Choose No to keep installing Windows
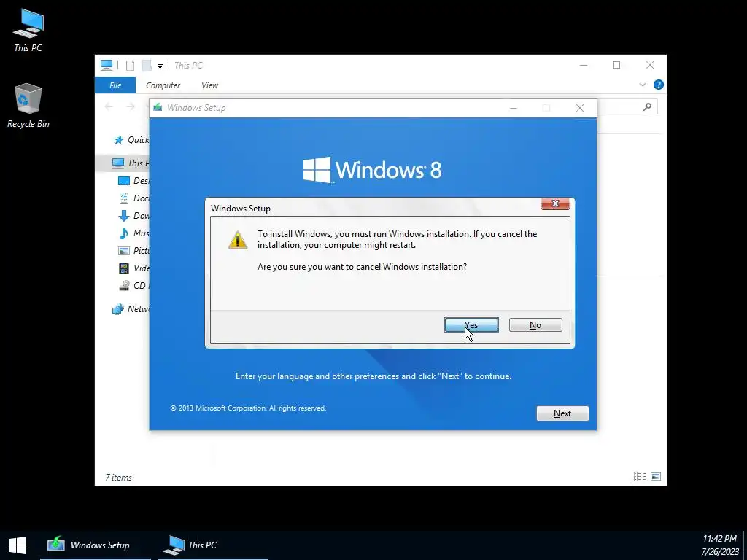 [535, 324]
